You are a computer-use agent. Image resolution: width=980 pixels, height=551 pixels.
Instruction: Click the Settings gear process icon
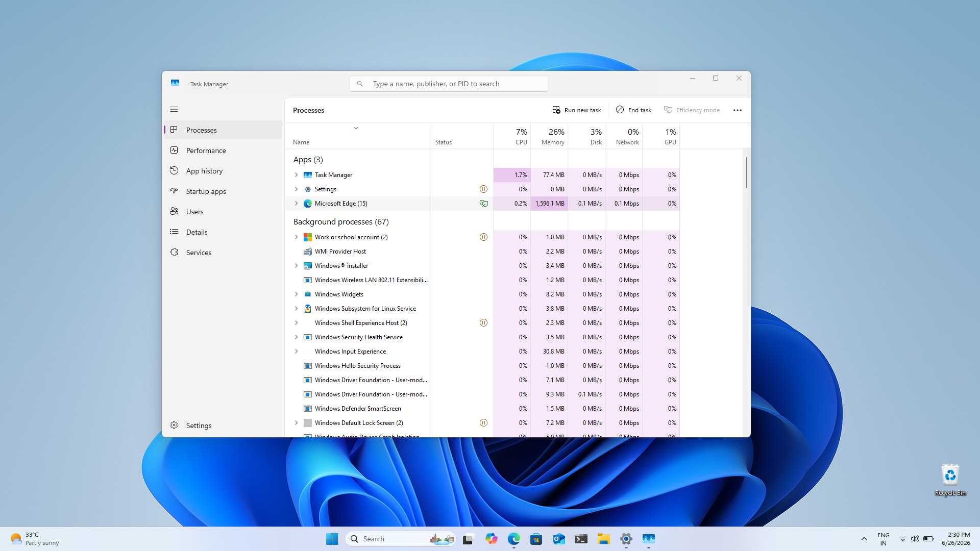(308, 189)
